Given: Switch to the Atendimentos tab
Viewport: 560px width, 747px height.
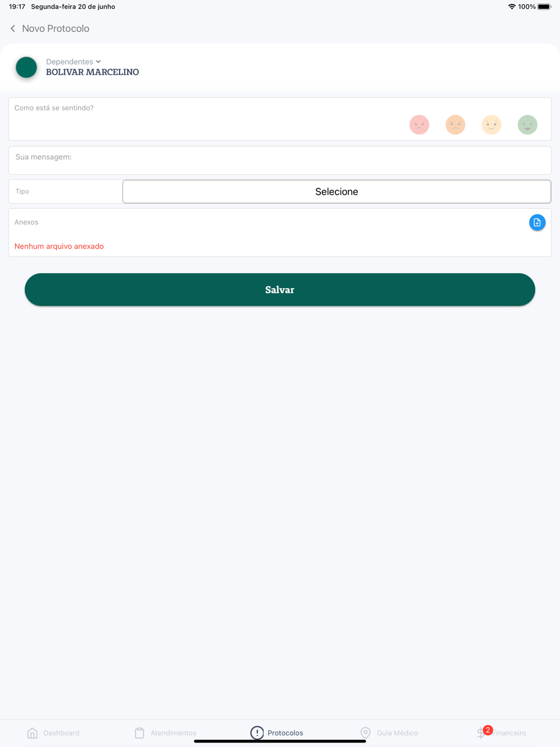Looking at the screenshot, I should (x=165, y=732).
